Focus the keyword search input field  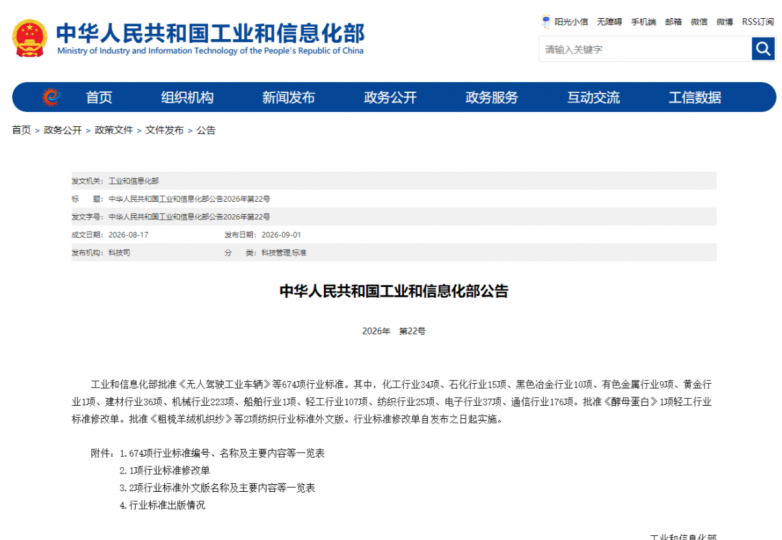pos(645,49)
